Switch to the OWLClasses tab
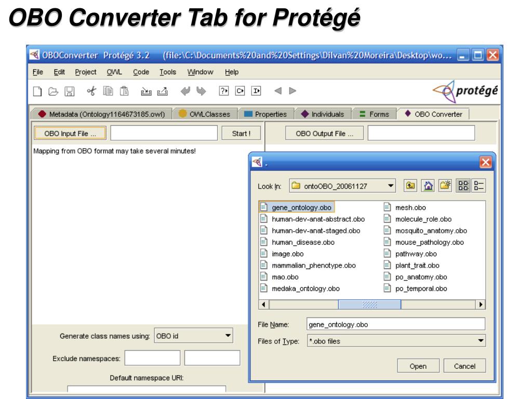Viewport: 532px width, 399px height. (205, 114)
